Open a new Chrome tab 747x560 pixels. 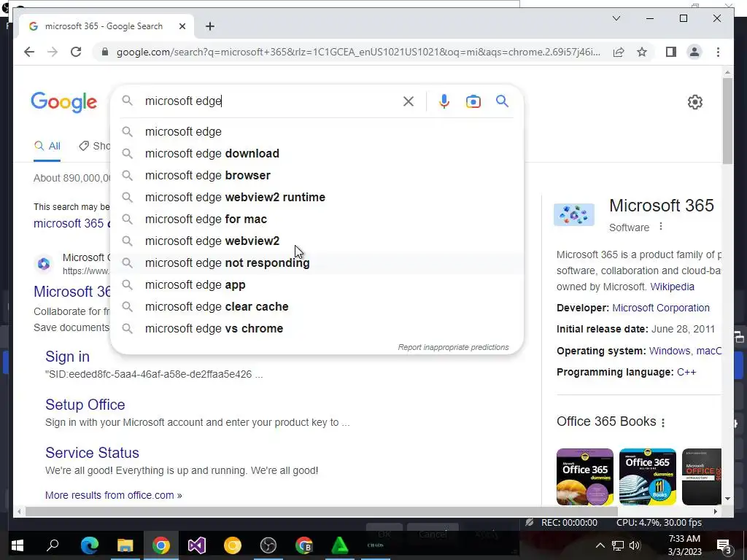210,26
